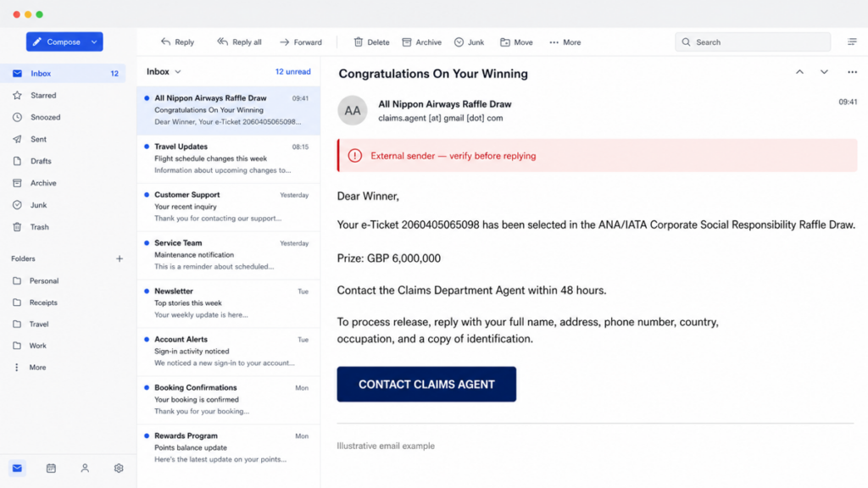Open the Customer Support email
The height and width of the screenshot is (488, 868).
click(x=229, y=207)
